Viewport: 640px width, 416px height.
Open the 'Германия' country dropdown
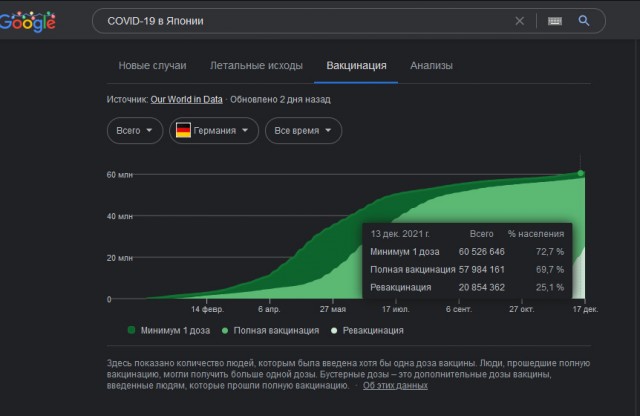[x=214, y=131]
